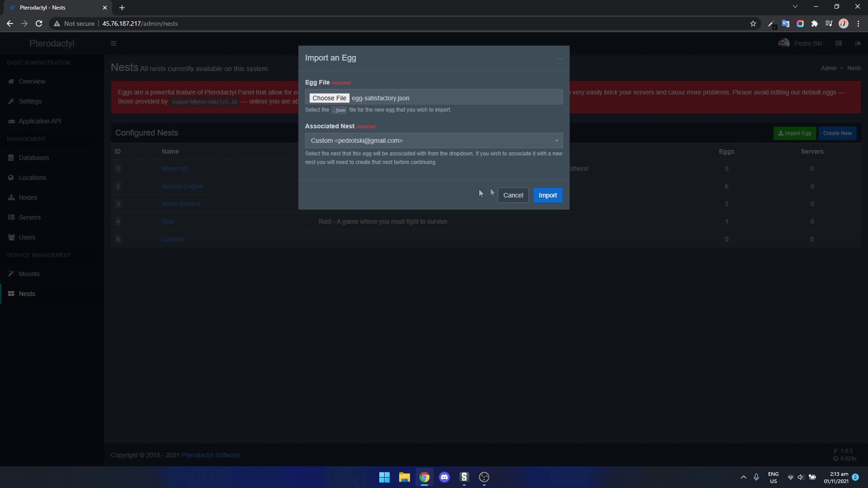Click the Cancel button in dialog
This screenshot has height=488, width=868.
(513, 195)
